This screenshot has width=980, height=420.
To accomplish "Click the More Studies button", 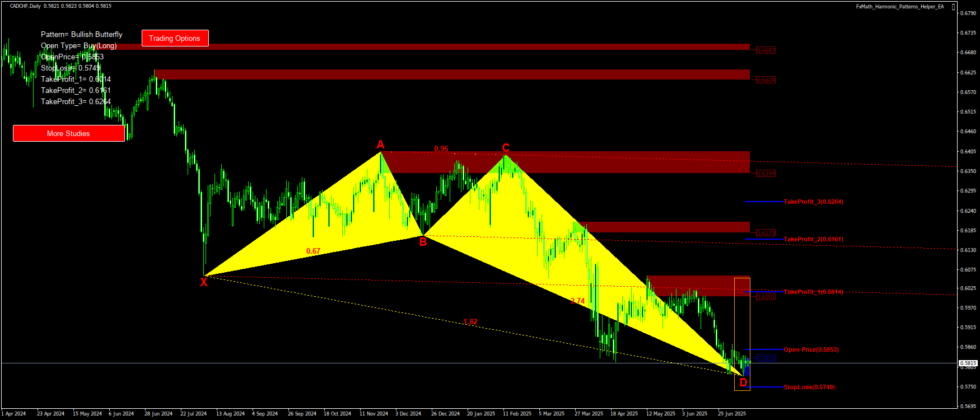I will click(x=68, y=133).
